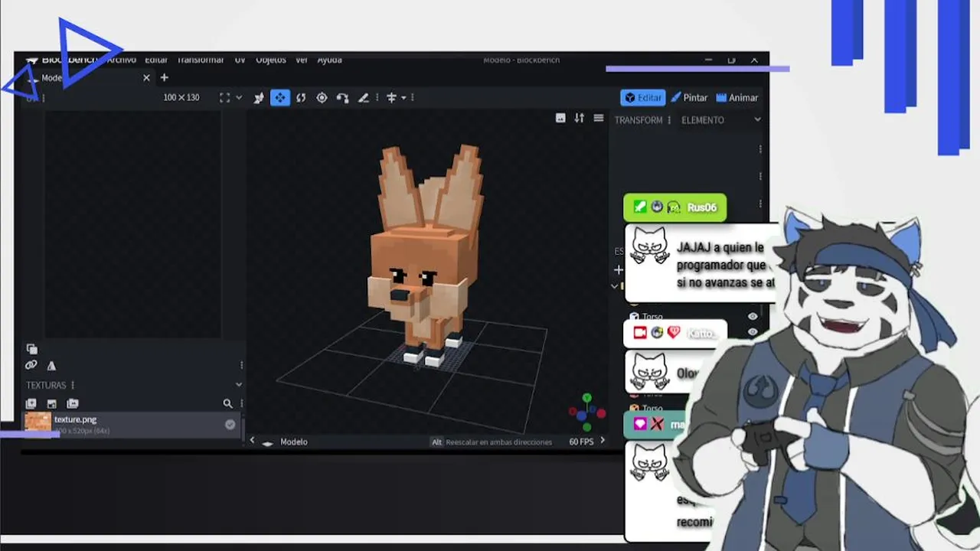The image size is (980, 551).
Task: Collapse the ELEMENTO panel chevron
Action: [x=757, y=119]
